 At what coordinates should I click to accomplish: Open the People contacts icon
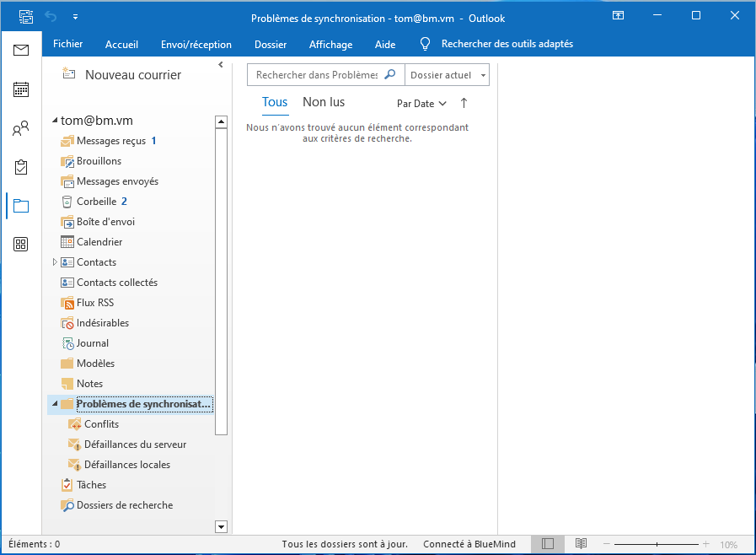[21, 129]
